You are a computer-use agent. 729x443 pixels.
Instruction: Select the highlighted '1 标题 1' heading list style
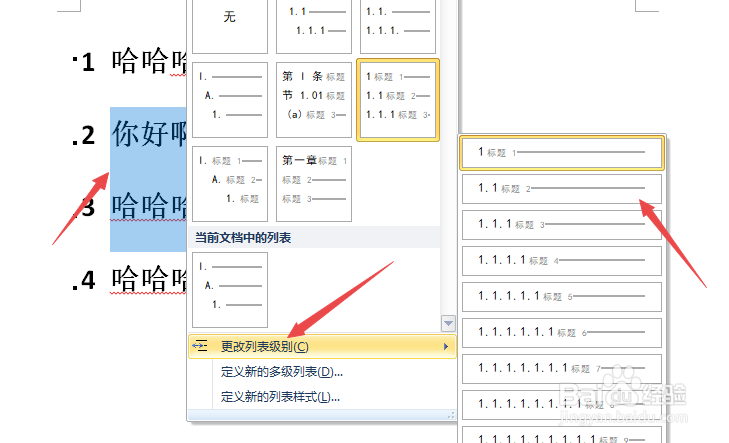pyautogui.click(x=398, y=100)
